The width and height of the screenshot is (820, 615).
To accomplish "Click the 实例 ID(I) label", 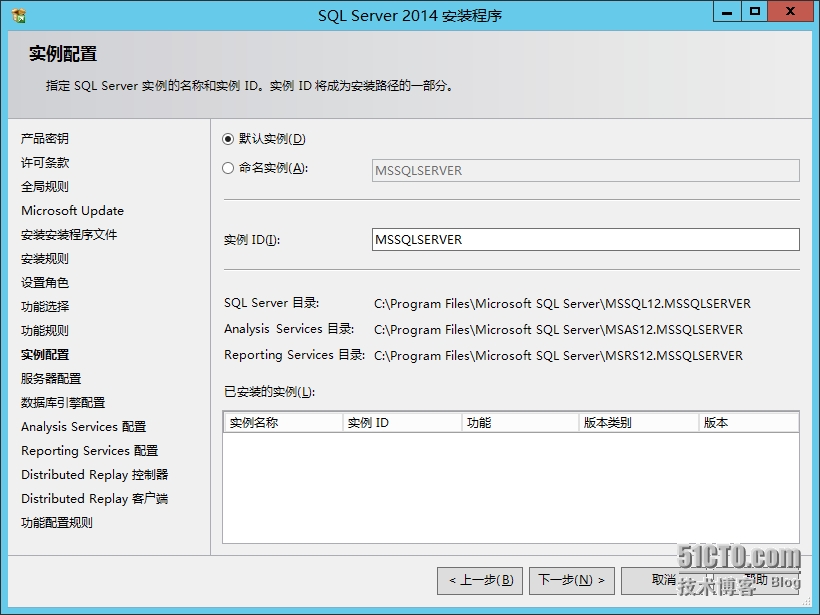I will [x=252, y=240].
